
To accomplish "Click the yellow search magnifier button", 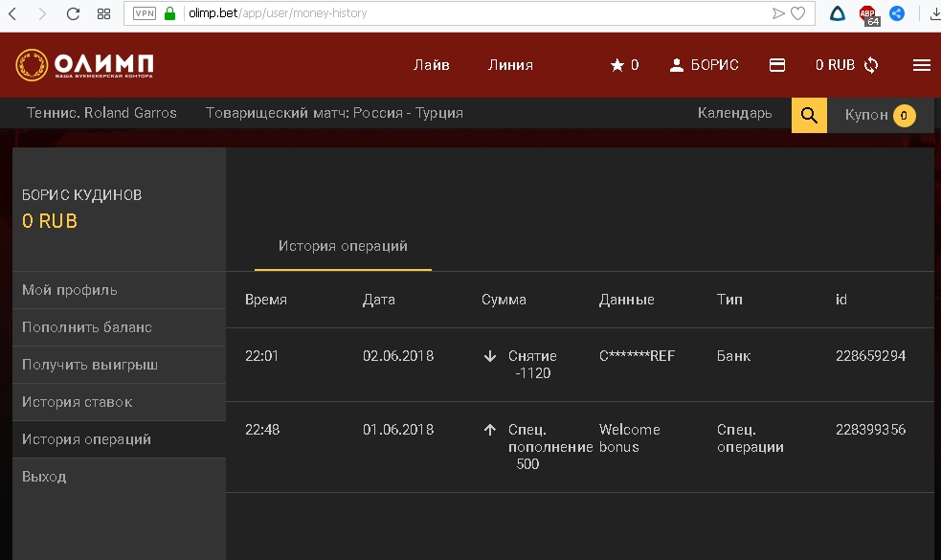I will coord(809,116).
